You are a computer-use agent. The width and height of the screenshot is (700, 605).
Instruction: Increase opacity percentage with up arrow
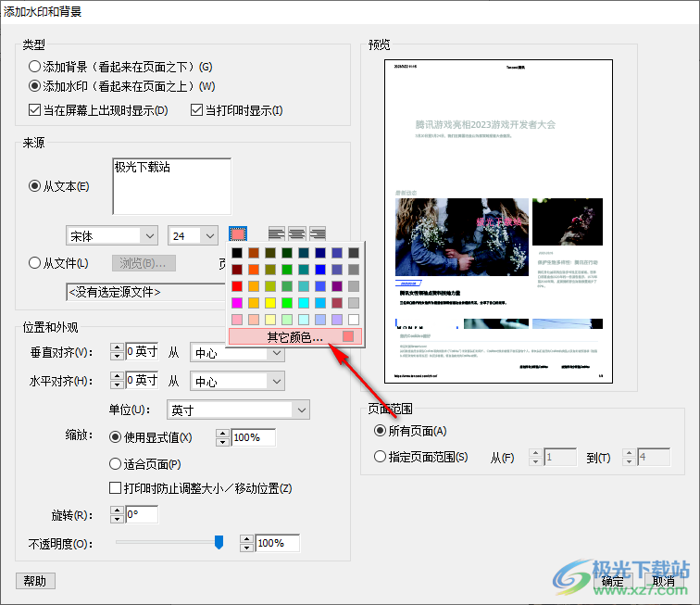click(246, 539)
